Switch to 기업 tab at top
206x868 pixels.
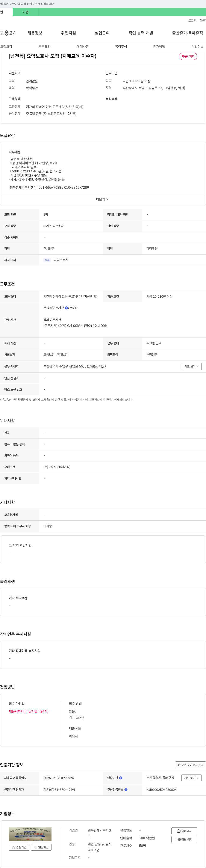click(26, 12)
